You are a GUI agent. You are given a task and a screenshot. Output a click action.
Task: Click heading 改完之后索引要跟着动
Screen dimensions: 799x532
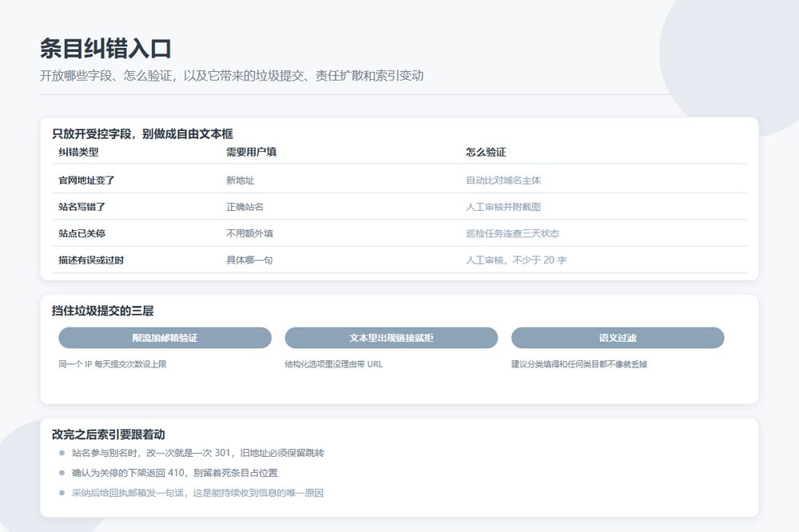[109, 435]
